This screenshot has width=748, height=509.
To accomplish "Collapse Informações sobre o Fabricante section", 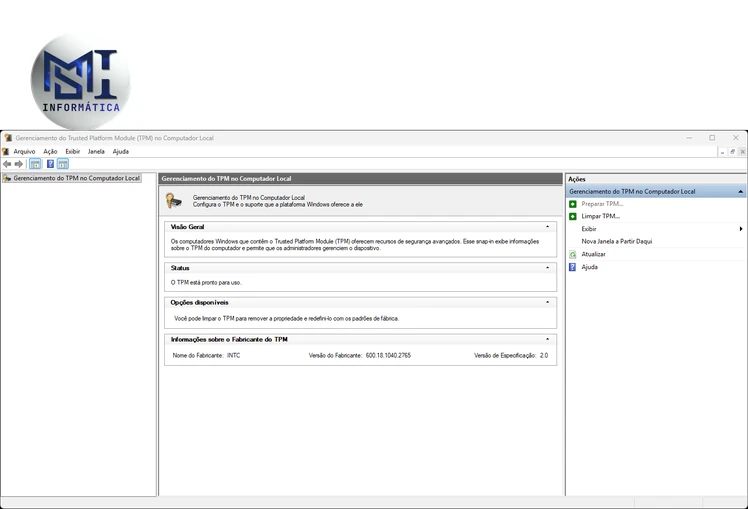I will (547, 339).
